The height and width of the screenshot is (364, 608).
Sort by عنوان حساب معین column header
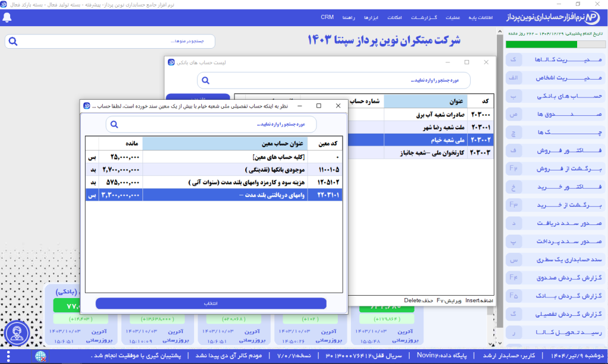tap(225, 144)
